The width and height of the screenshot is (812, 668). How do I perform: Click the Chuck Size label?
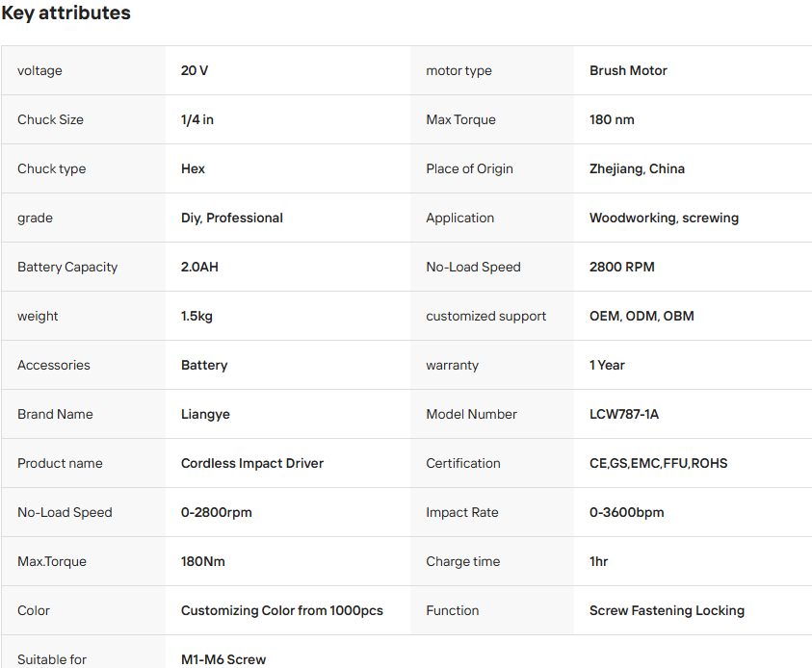coord(50,119)
